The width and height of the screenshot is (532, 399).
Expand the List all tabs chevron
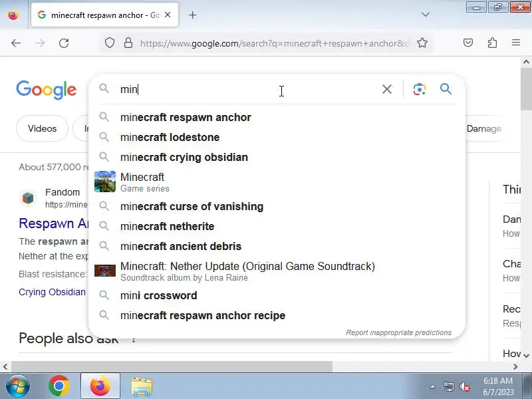point(425,15)
